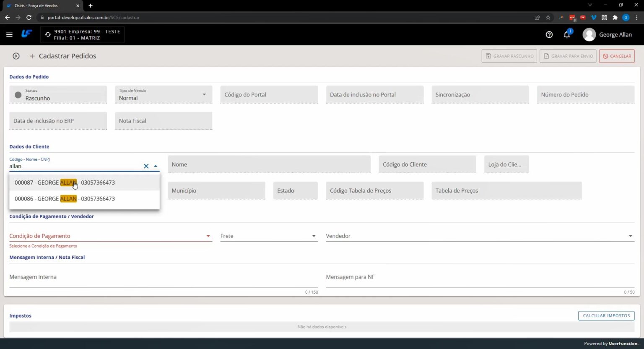644x349 pixels.
Task: Click the plus icon next to Cadastrar Pedidos
Action: [32, 56]
